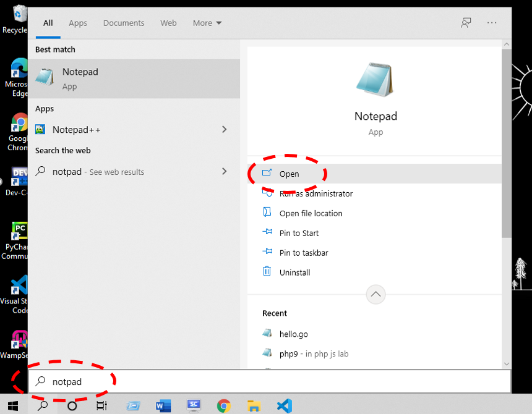Click the search box containing notpad

(x=247, y=382)
